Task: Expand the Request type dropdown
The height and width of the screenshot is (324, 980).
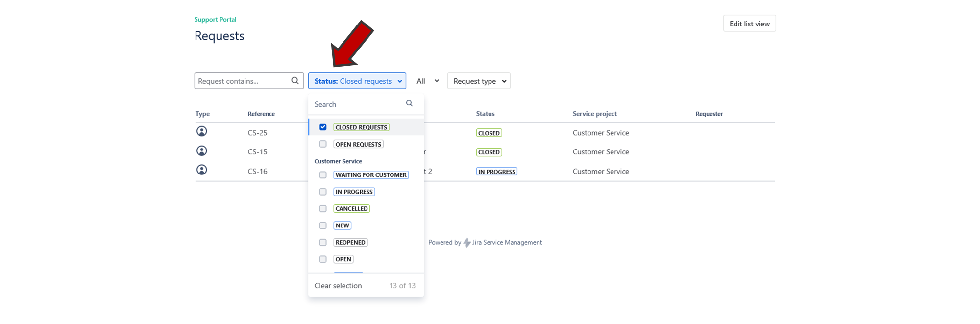Action: (x=479, y=81)
